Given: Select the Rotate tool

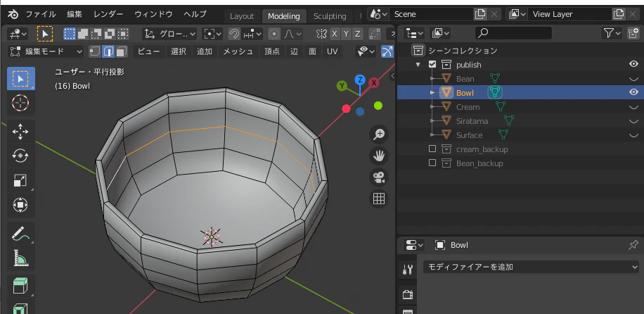Looking at the screenshot, I should coord(20,156).
